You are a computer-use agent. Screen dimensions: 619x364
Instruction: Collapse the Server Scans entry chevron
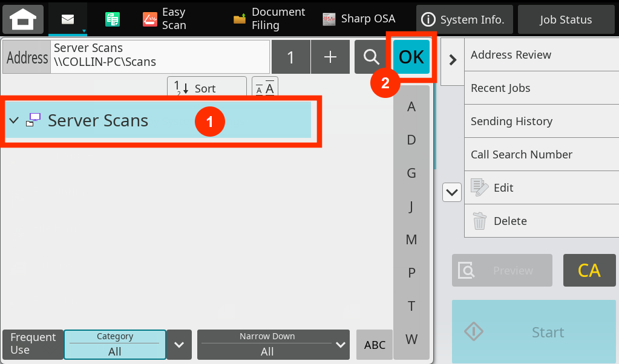point(14,120)
